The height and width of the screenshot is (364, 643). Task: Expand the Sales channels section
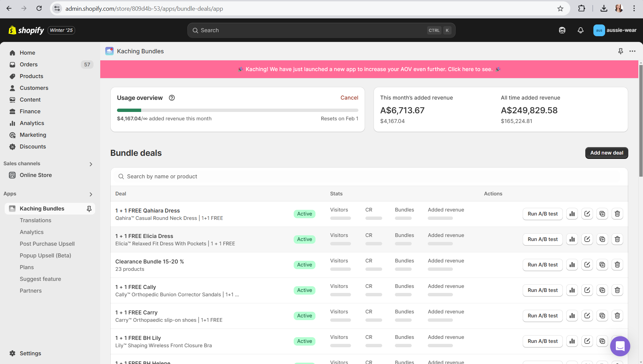pyautogui.click(x=91, y=164)
